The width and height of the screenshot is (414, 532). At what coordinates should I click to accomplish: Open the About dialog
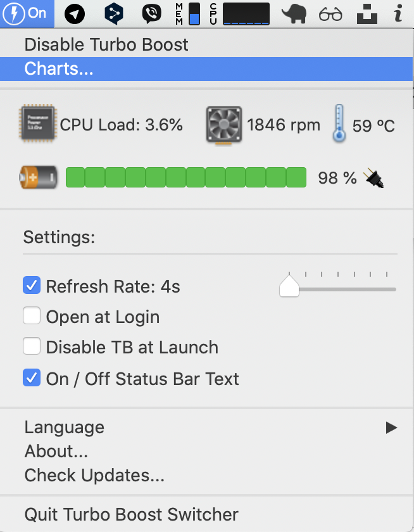point(56,451)
